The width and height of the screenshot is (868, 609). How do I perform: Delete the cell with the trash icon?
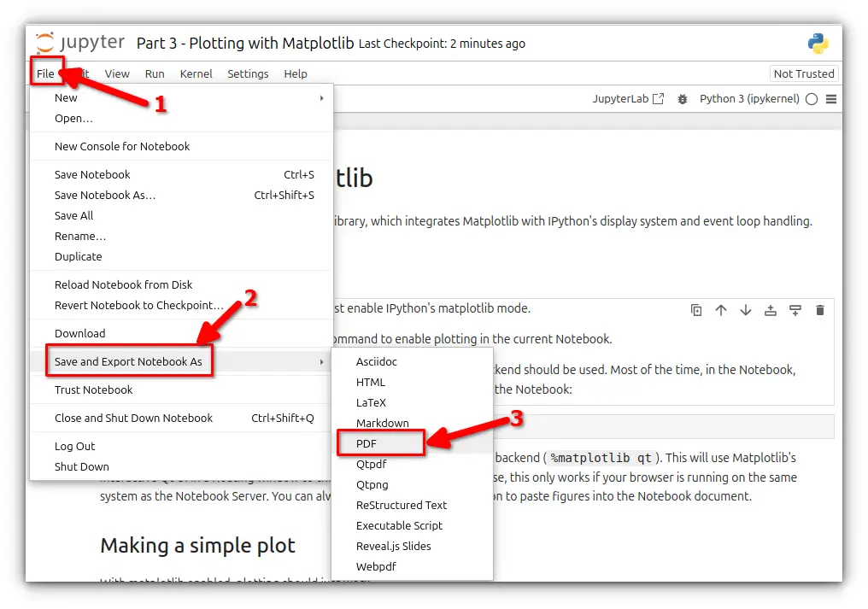tap(820, 310)
